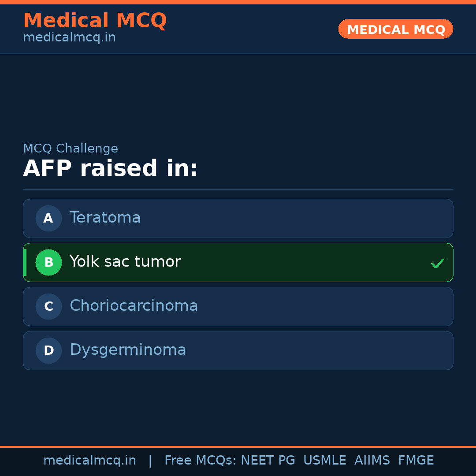The image size is (476, 476).
Task: Choose the Choriocarcinoma answer option
Action: [134, 306]
